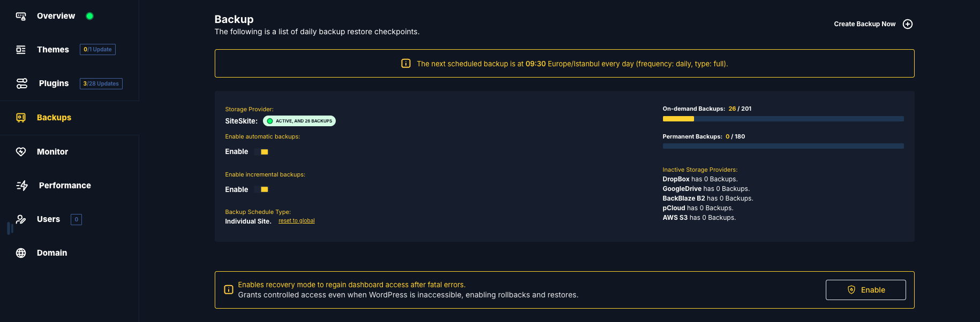980x322 pixels.
Task: Click the 0/1 Update themes badge
Action: coord(97,50)
